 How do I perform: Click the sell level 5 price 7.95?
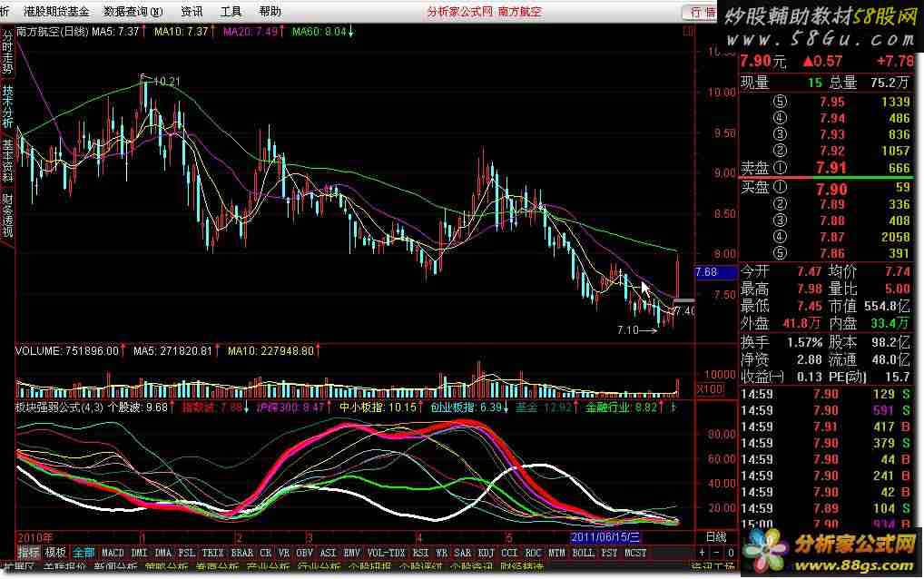tap(831, 102)
